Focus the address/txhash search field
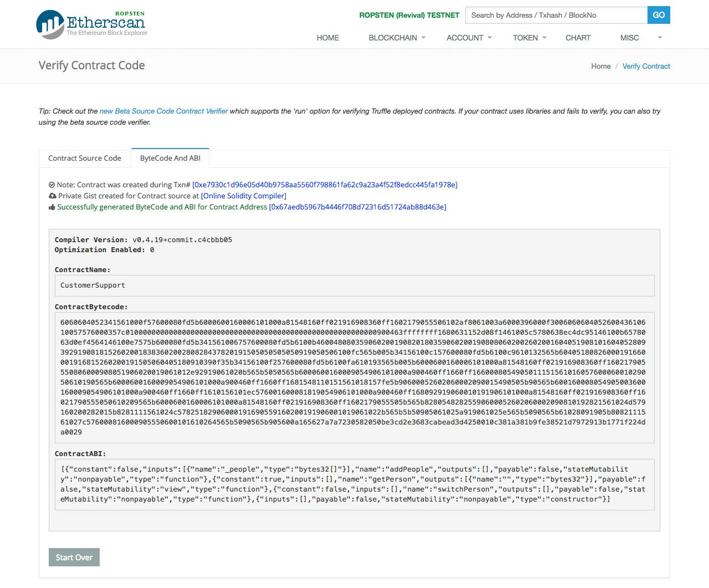709x588 pixels. pos(556,15)
